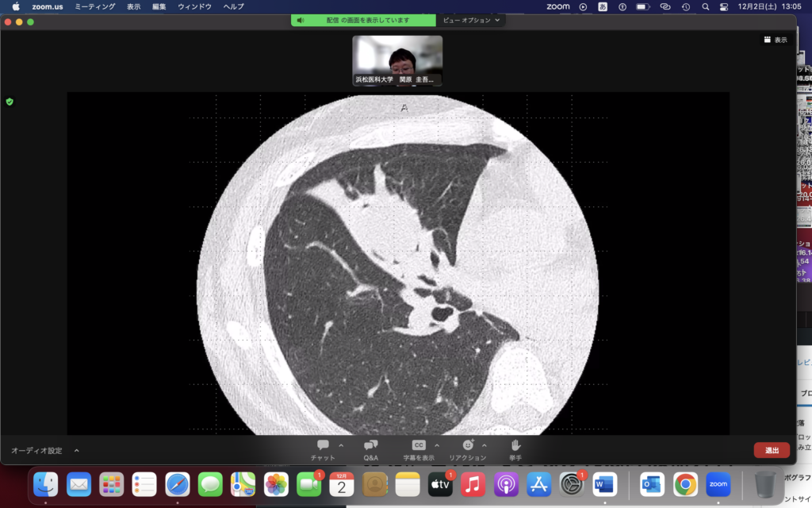The height and width of the screenshot is (508, 812).
Task: Open macOS Control Center toggles in menu bar
Action: click(x=723, y=6)
